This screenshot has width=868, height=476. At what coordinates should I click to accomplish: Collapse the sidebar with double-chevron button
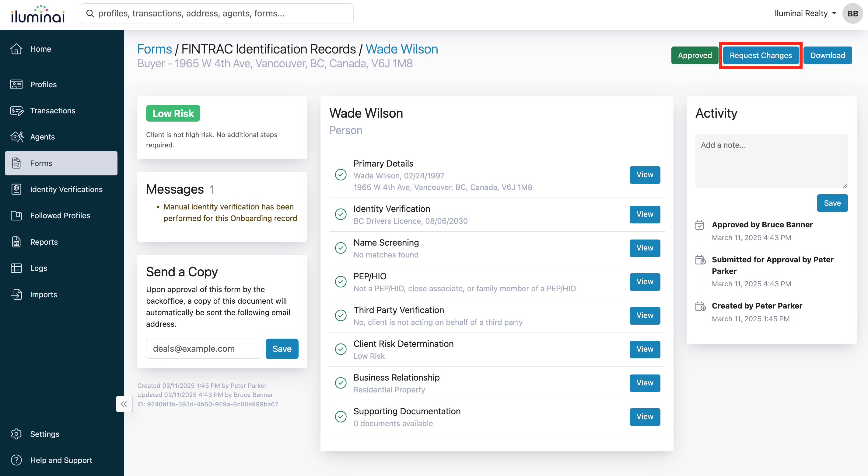pos(124,404)
